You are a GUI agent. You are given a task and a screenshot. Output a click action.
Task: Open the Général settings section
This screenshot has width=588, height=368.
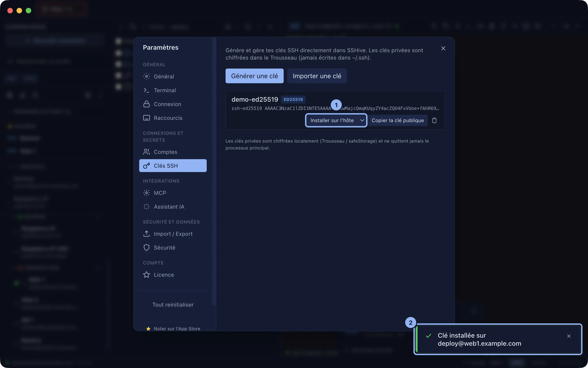(173, 76)
